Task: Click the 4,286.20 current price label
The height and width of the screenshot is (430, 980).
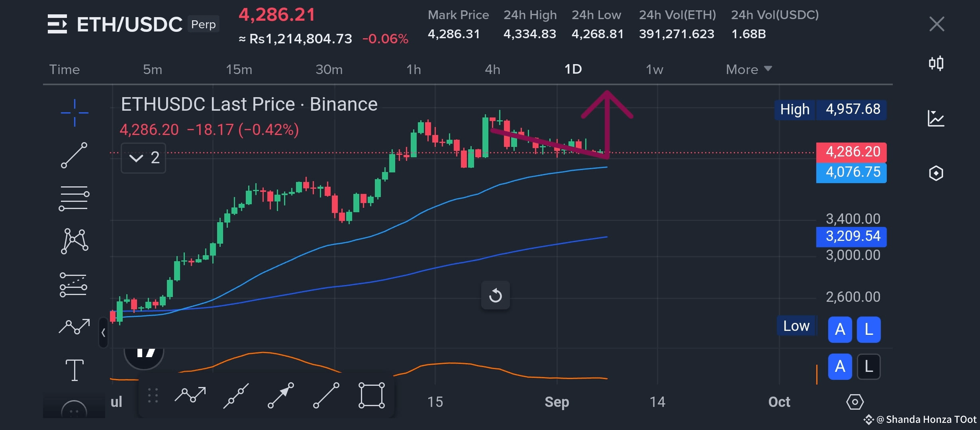Action: (851, 152)
